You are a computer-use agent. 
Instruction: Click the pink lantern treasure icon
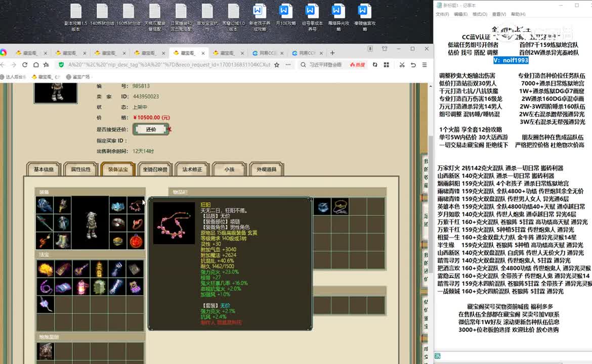pyautogui.click(x=81, y=287)
